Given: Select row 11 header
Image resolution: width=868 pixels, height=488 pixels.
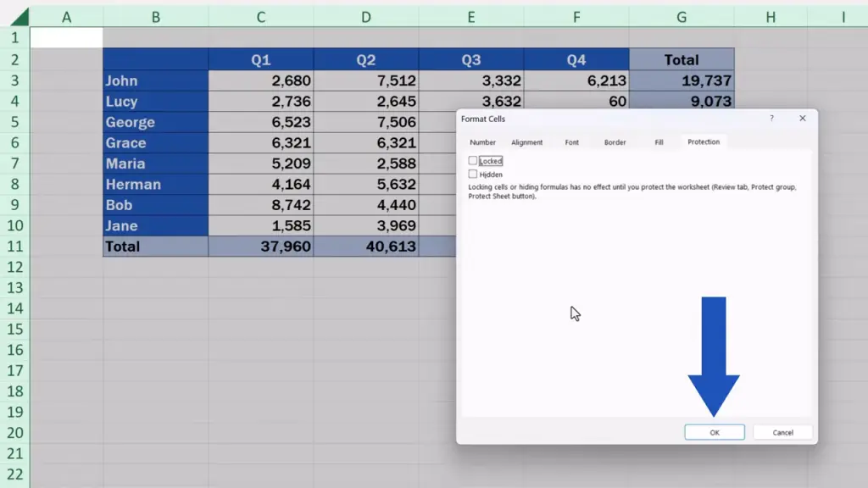Looking at the screenshot, I should (x=14, y=247).
